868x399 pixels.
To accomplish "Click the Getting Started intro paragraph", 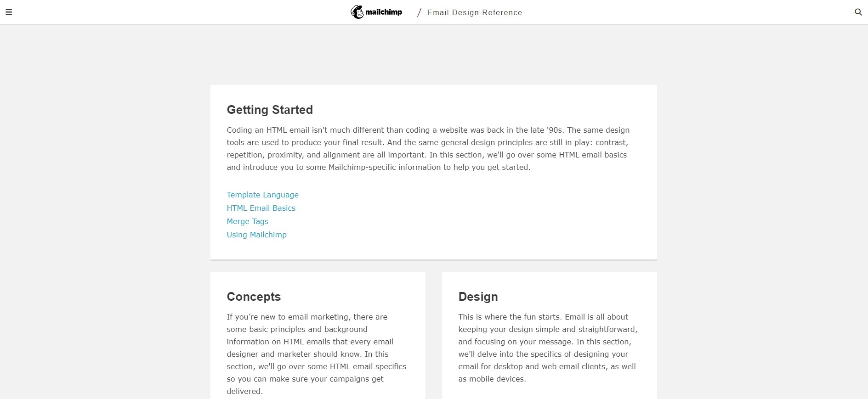I will (428, 149).
